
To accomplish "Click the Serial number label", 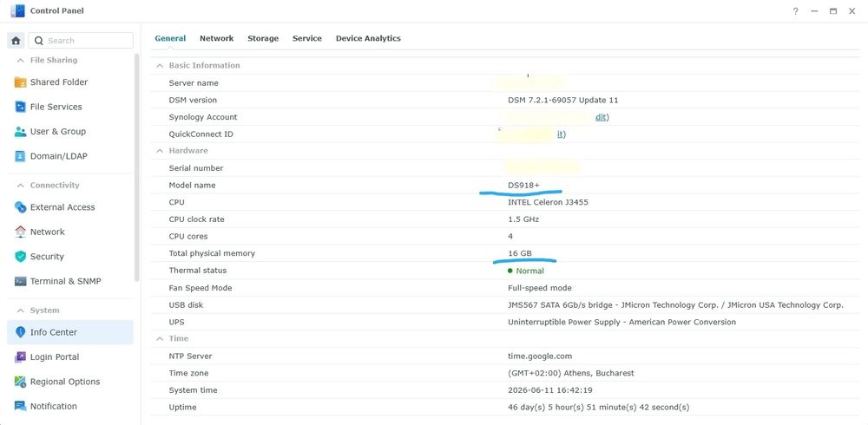I will 196,168.
